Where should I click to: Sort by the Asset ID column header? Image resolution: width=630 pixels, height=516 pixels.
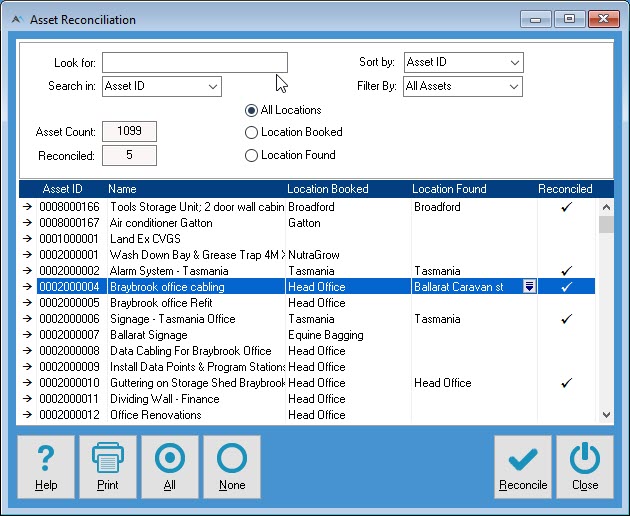coord(62,189)
